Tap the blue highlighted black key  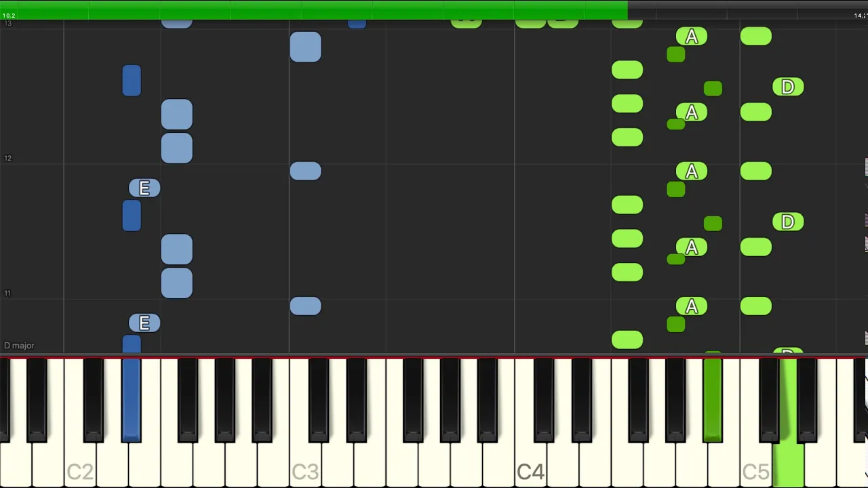pos(132,400)
